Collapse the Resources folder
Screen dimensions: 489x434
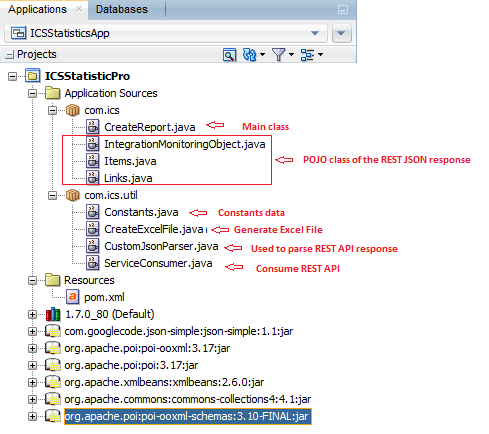click(32, 281)
